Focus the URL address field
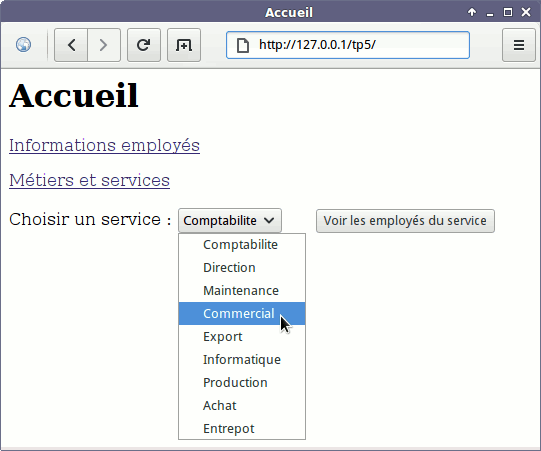Viewport: 541px width, 451px height. coord(348,45)
